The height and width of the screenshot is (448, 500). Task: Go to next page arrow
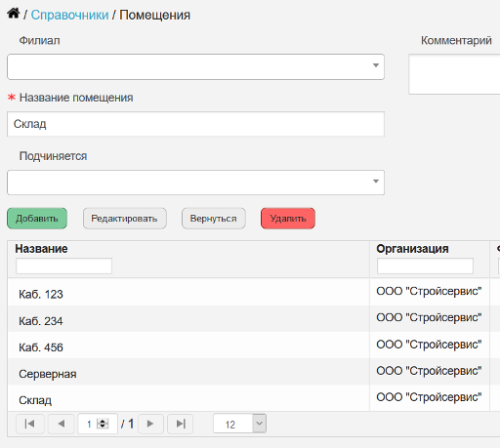coord(150,424)
